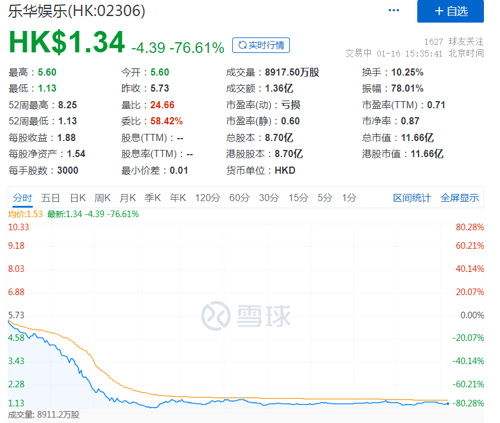Click the 雪球 watermark logo in chart
Viewport: 500px width, 423px height.
pyautogui.click(x=246, y=316)
